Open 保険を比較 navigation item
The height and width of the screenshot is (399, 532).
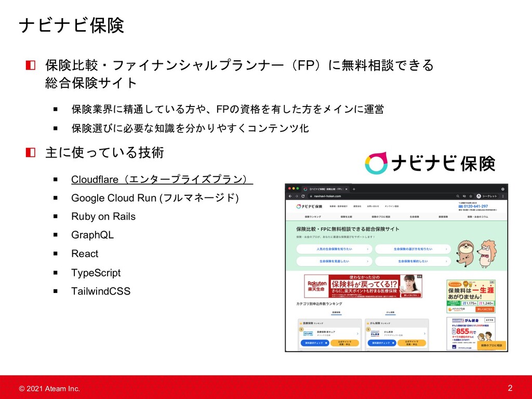(347, 217)
